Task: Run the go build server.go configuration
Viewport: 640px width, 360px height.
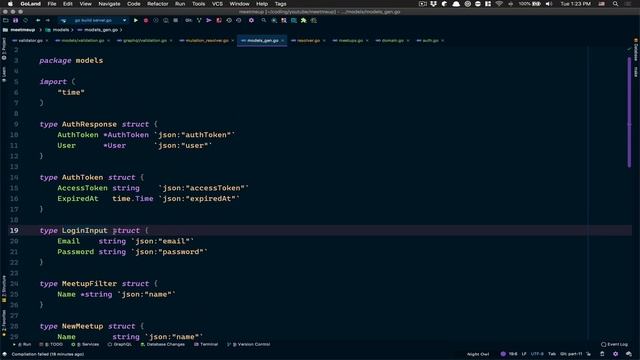Action: [136, 20]
